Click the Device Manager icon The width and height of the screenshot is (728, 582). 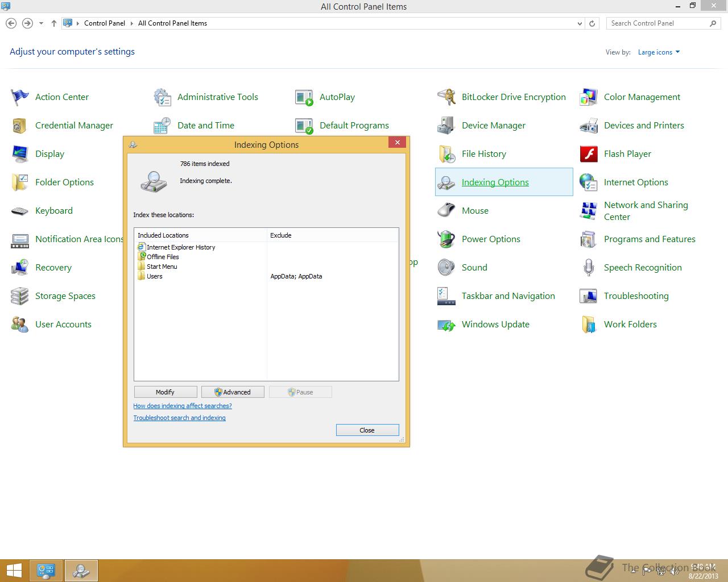tap(446, 126)
